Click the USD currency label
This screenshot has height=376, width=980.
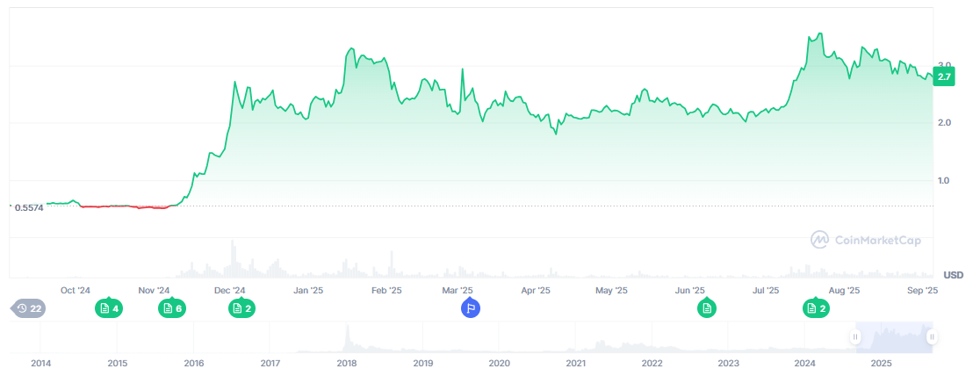pyautogui.click(x=953, y=275)
